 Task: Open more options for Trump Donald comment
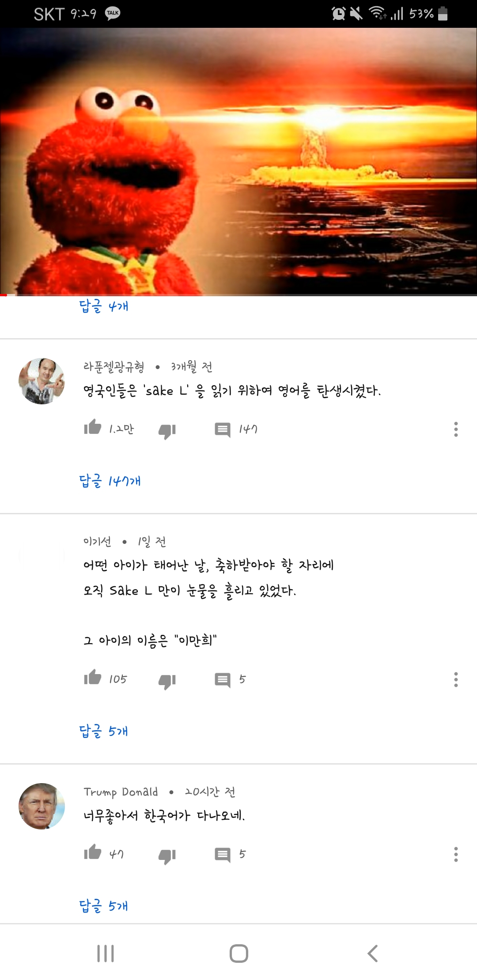[456, 854]
